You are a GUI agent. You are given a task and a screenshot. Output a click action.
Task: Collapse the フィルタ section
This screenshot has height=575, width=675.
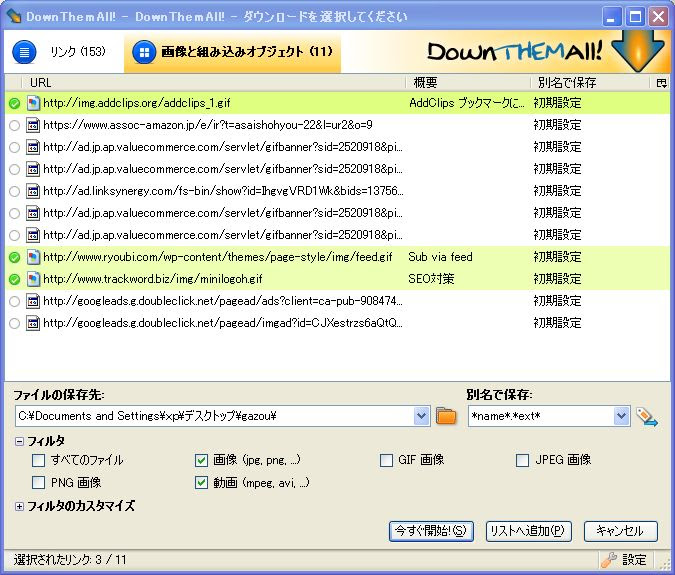click(19, 441)
